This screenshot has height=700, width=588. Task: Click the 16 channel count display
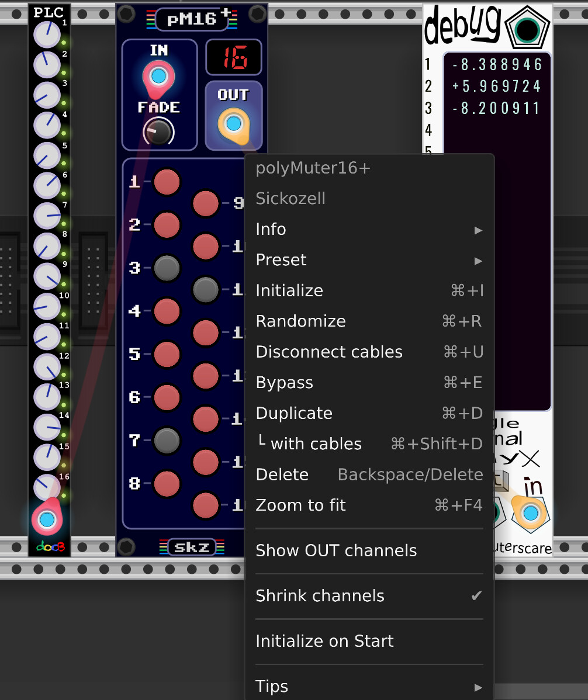coord(234,58)
